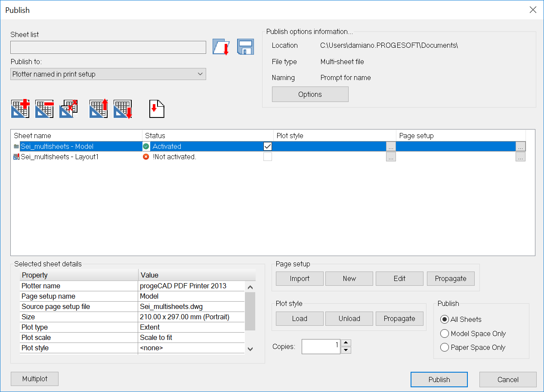This screenshot has height=392, width=544.
Task: Click the Add sheets icon with red plus
Action: point(20,108)
